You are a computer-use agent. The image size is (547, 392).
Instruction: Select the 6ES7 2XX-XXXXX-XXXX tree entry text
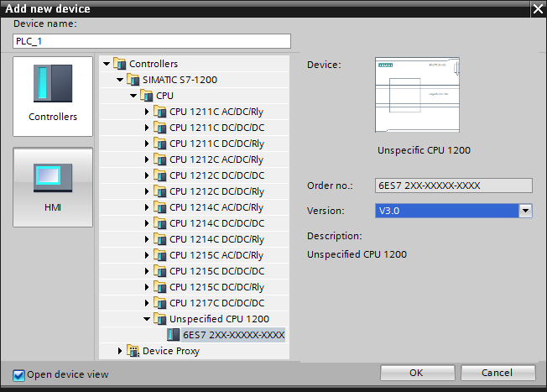[234, 335]
